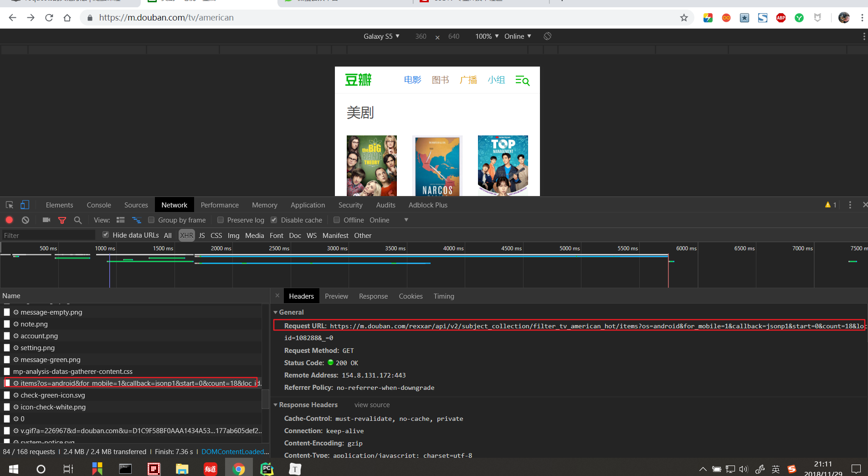This screenshot has height=476, width=868.
Task: Open the 图书 link on Douban page
Action: pyautogui.click(x=440, y=80)
